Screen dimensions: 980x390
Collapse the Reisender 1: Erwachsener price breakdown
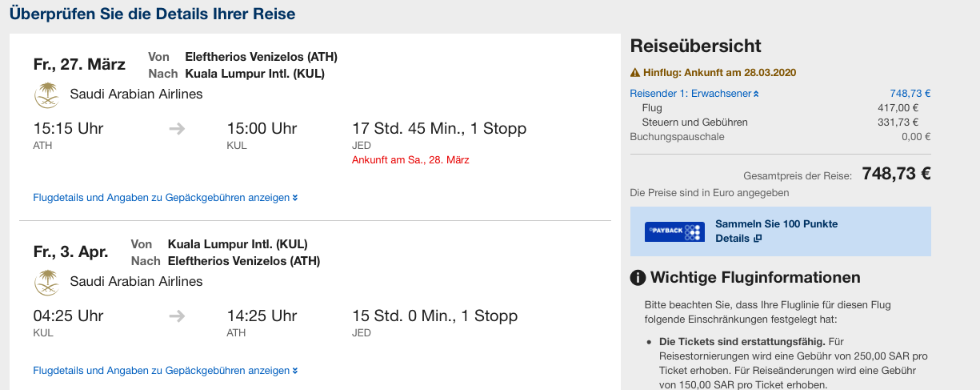pos(694,94)
